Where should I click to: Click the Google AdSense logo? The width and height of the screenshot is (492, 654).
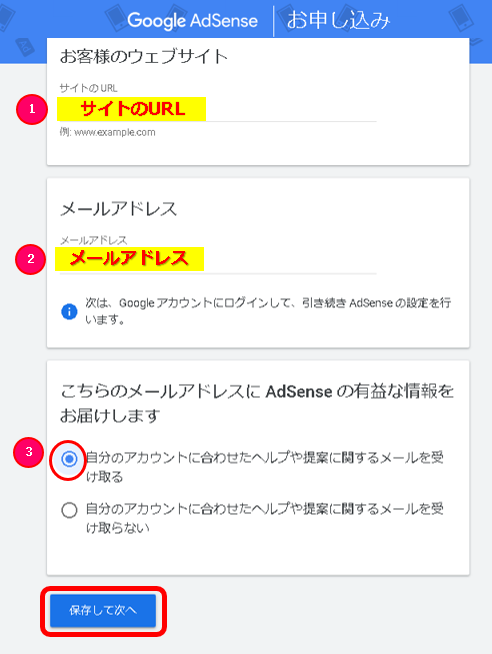[x=192, y=20]
